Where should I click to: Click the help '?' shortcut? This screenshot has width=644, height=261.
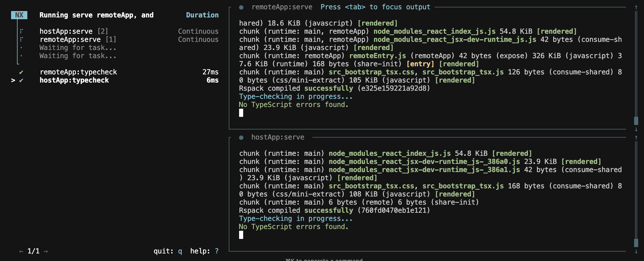217,251
